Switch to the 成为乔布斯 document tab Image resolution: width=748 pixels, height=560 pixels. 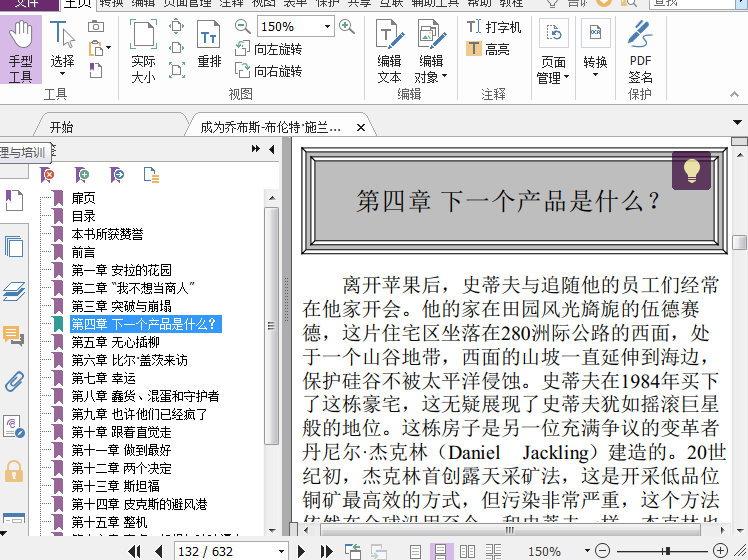click(x=270, y=127)
